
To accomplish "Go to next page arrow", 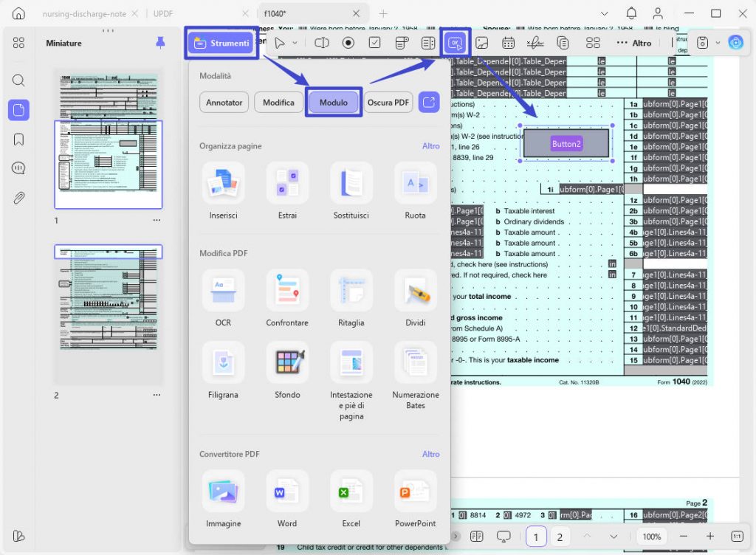I will pyautogui.click(x=614, y=537).
